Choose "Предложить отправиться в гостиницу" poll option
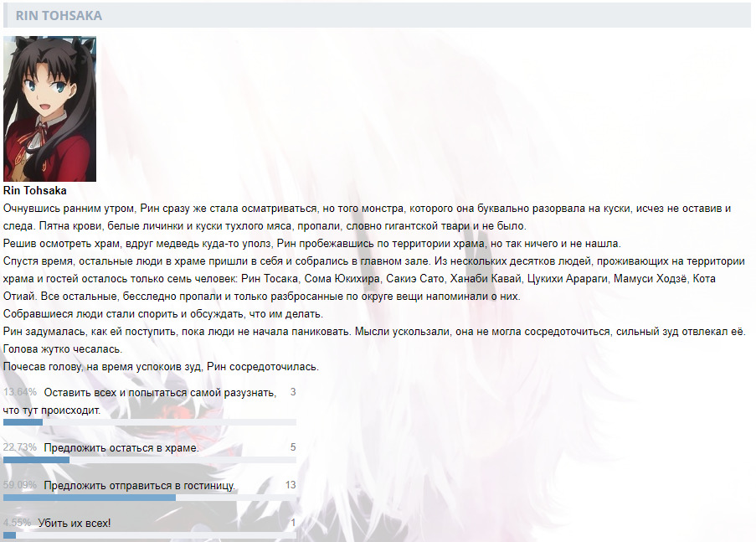756x542 pixels. coord(139,486)
